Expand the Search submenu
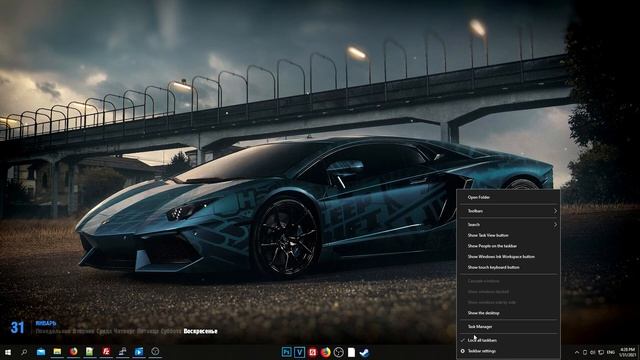This screenshot has width=640, height=360. tap(508, 224)
